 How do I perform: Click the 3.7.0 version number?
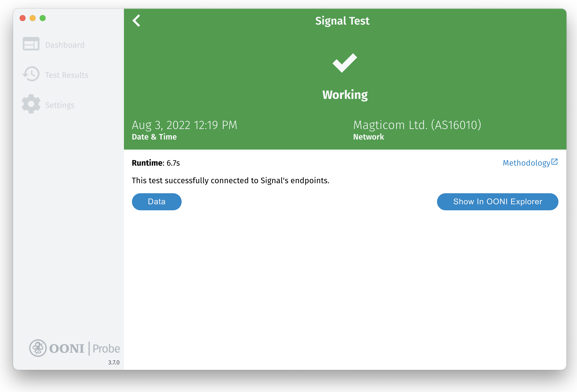coord(114,362)
